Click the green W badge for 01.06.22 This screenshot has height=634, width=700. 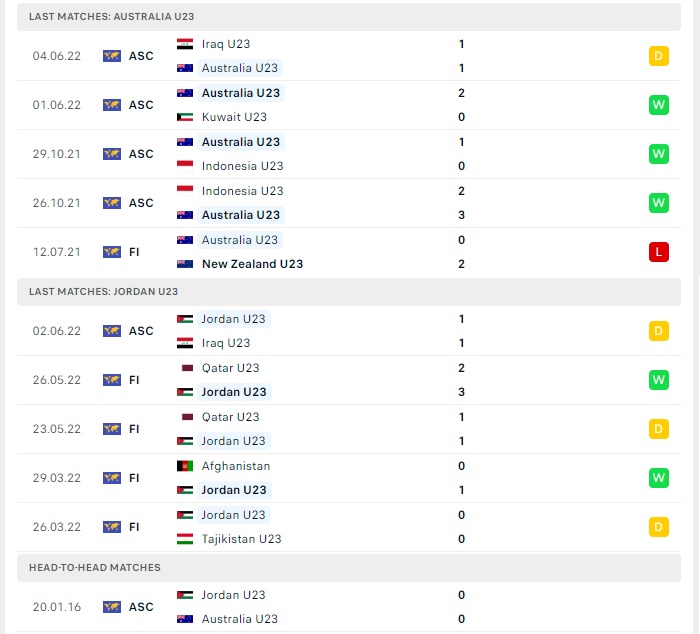point(658,105)
